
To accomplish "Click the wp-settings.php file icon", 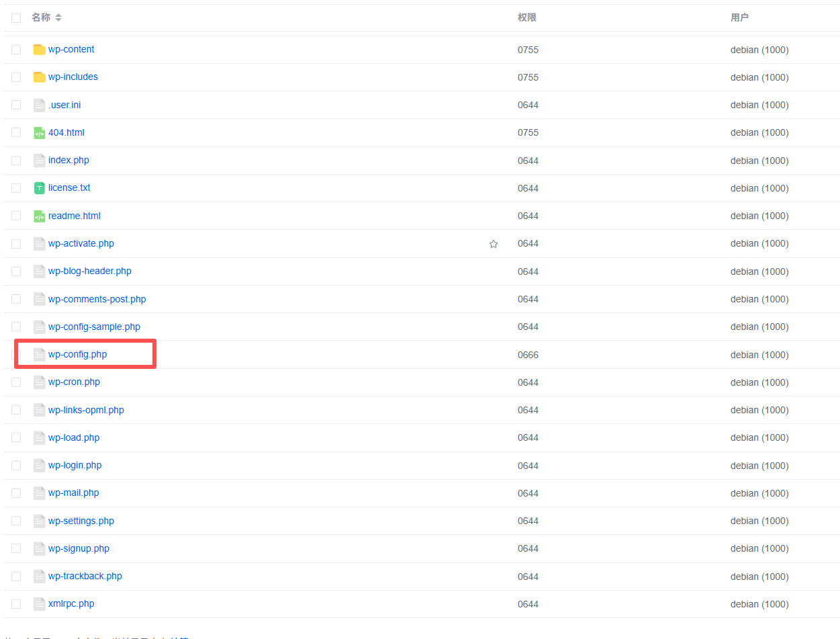I will point(40,521).
